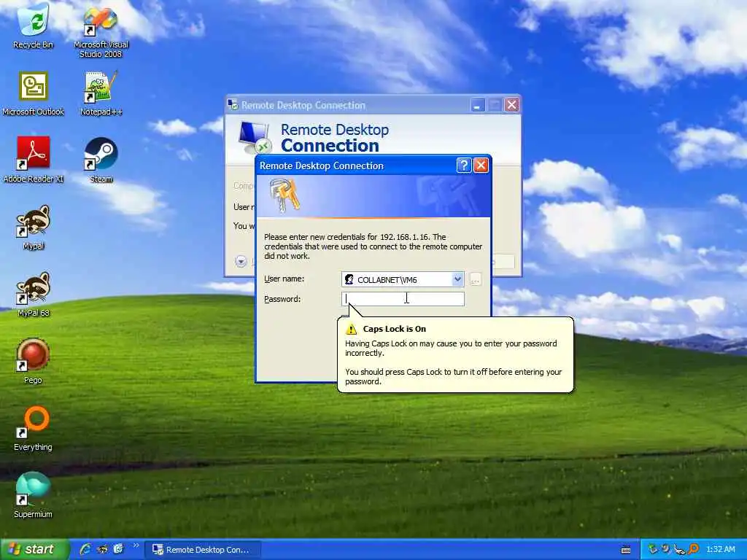Open the Everything search shortcut

pos(34,428)
